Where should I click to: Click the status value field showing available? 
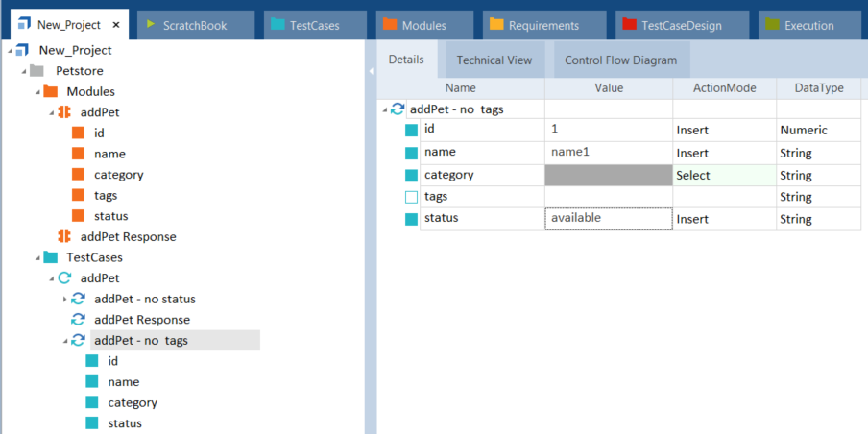(608, 219)
